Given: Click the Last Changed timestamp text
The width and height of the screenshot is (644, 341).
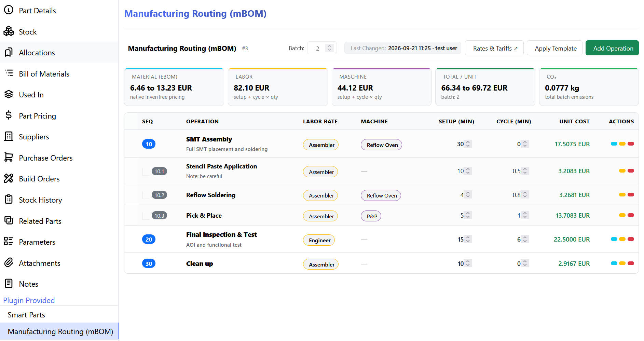Looking at the screenshot, I should point(404,48).
